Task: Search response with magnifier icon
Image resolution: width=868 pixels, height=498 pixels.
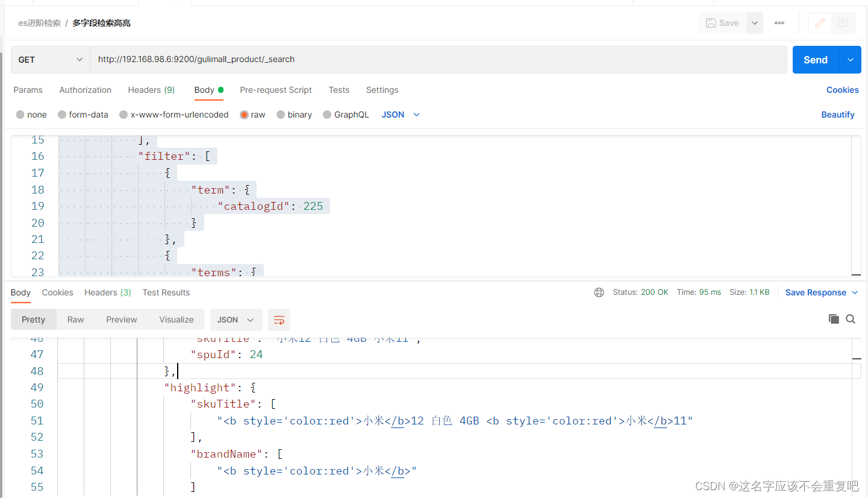Action: click(851, 319)
